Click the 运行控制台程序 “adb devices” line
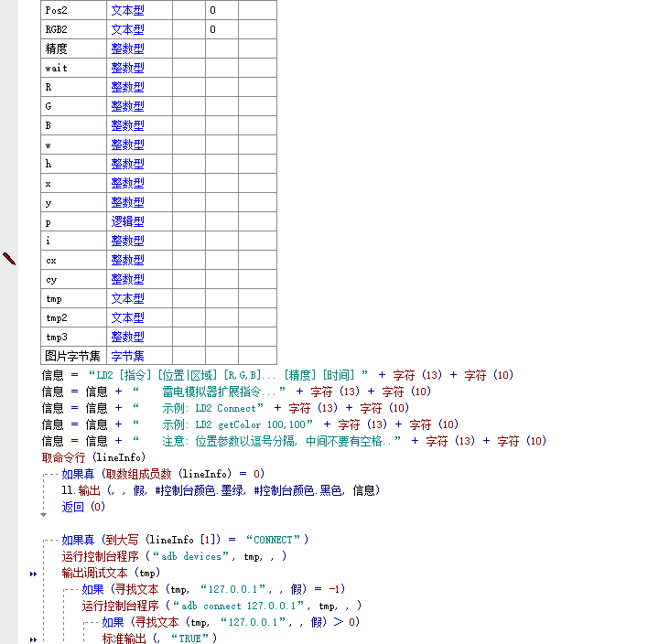This screenshot has height=644, width=648. click(174, 556)
